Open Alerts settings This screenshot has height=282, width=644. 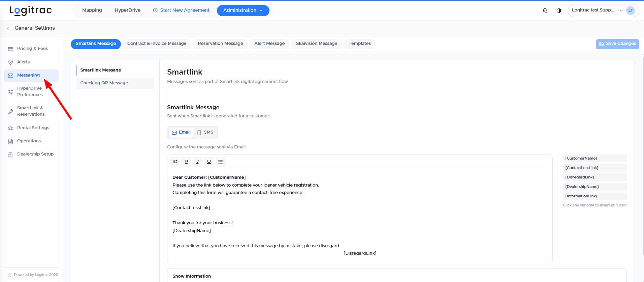(31, 62)
